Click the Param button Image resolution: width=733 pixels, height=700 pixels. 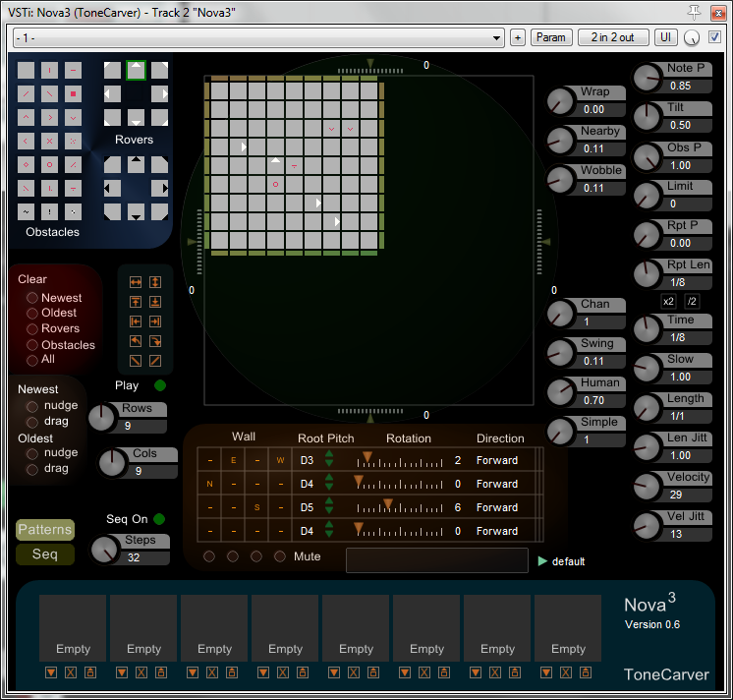(x=551, y=37)
